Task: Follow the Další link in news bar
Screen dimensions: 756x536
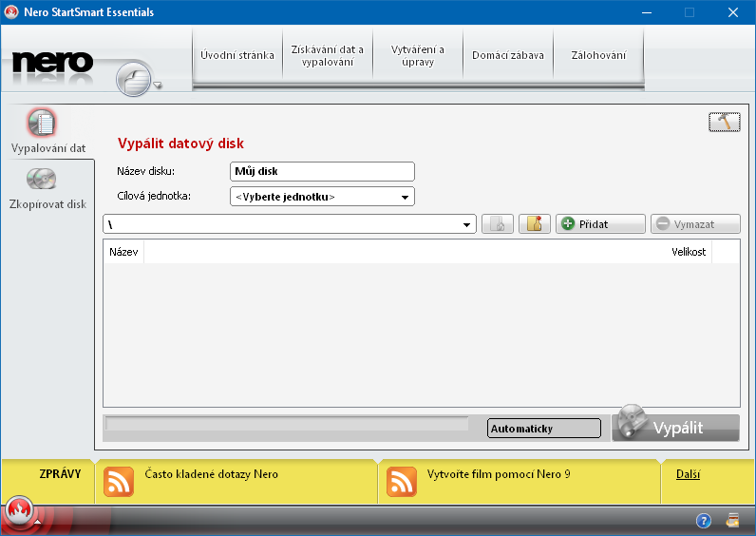Action: 688,474
